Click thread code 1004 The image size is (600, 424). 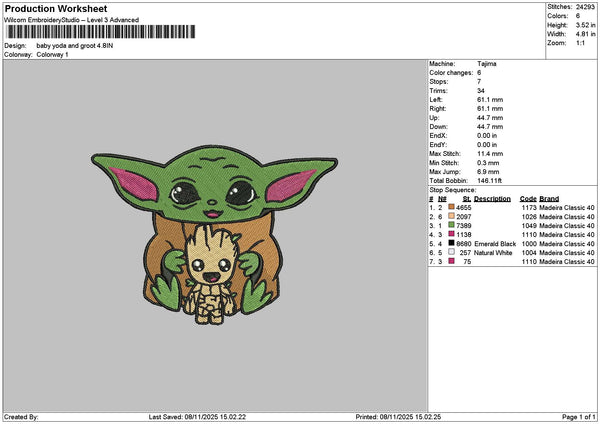529,253
